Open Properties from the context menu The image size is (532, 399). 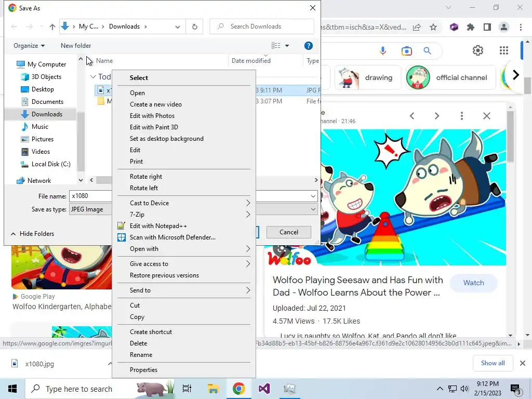click(x=183, y=370)
